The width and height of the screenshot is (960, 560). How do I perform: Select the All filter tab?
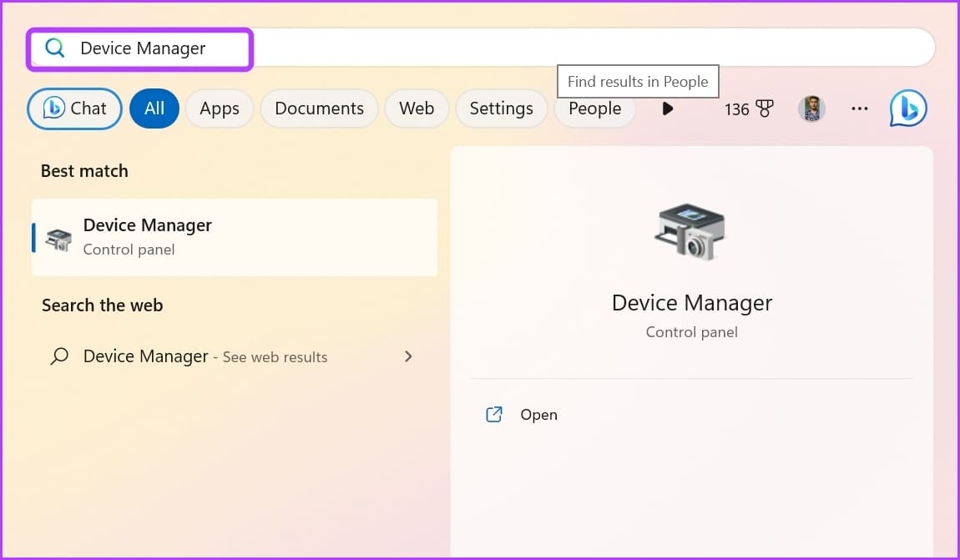pyautogui.click(x=154, y=108)
